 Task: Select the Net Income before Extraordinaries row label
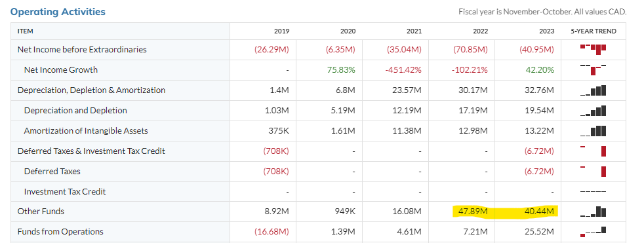point(82,49)
